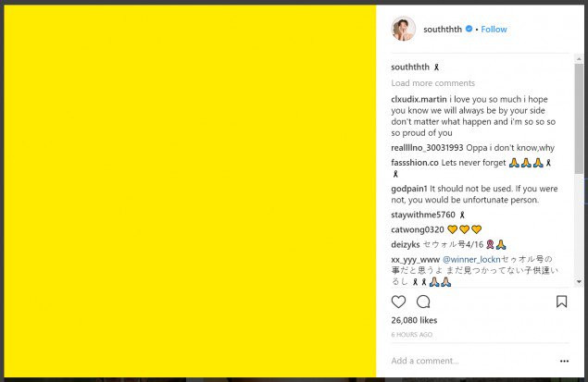588x382 pixels.
Task: Open the godpain1 commenter profile
Action: pyautogui.click(x=408, y=189)
